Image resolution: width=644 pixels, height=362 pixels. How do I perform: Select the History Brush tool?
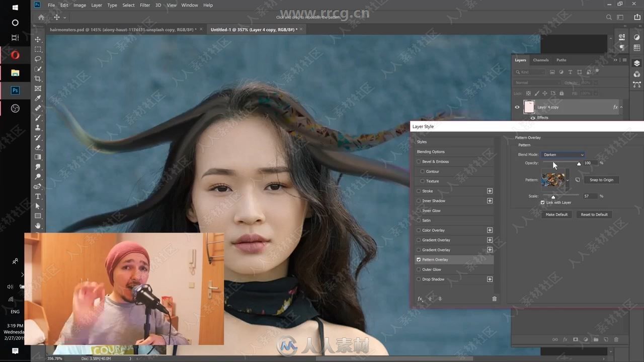[x=38, y=137]
